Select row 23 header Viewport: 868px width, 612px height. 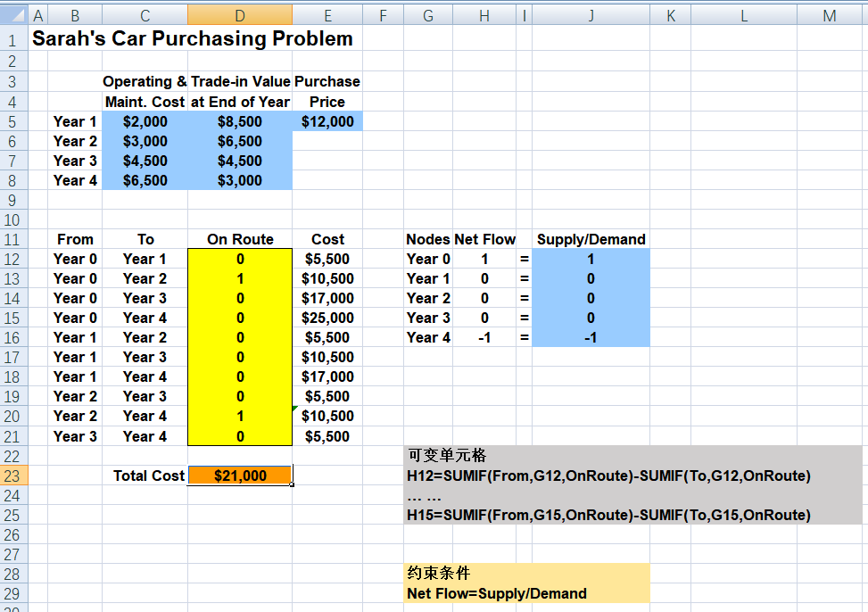point(12,476)
